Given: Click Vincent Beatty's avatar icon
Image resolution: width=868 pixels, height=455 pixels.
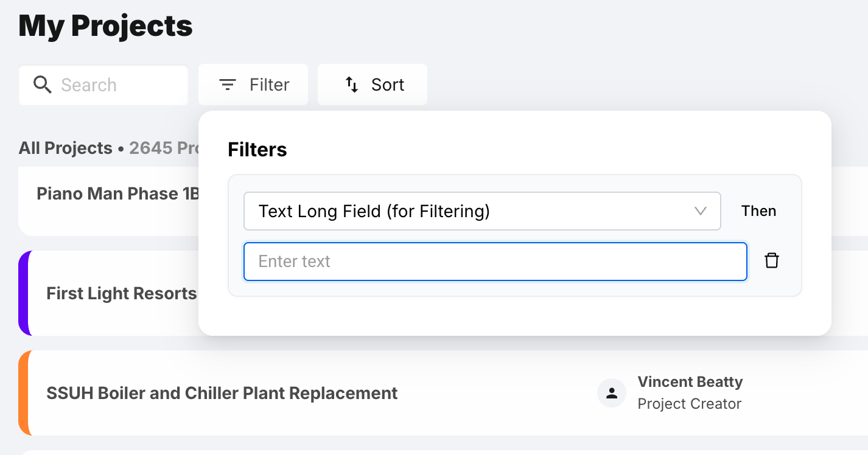Looking at the screenshot, I should [612, 393].
